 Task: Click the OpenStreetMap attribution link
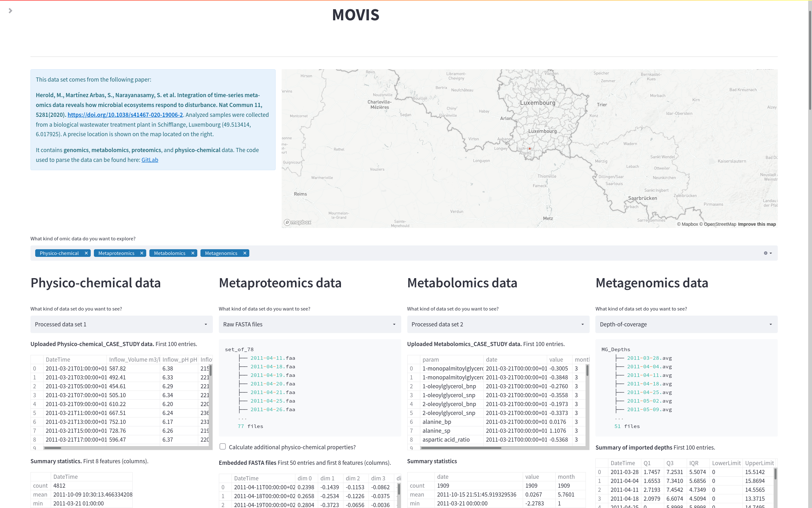(718, 224)
